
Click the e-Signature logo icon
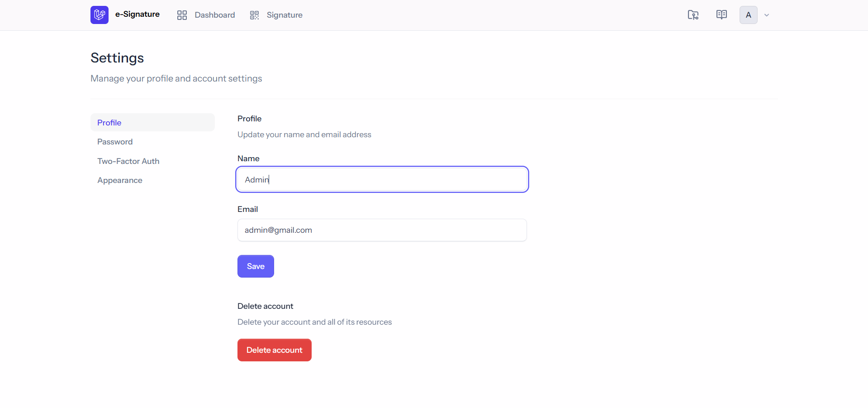click(x=100, y=15)
